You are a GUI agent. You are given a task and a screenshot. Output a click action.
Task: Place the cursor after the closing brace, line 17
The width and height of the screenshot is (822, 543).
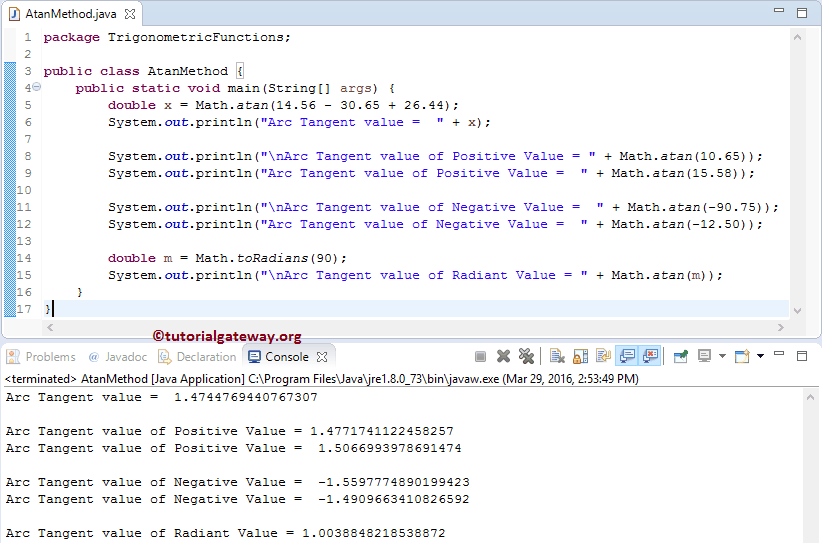pyautogui.click(x=52, y=309)
